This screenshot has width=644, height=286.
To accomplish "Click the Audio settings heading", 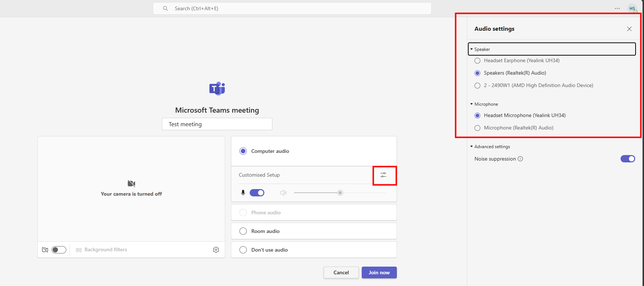I will (x=495, y=29).
